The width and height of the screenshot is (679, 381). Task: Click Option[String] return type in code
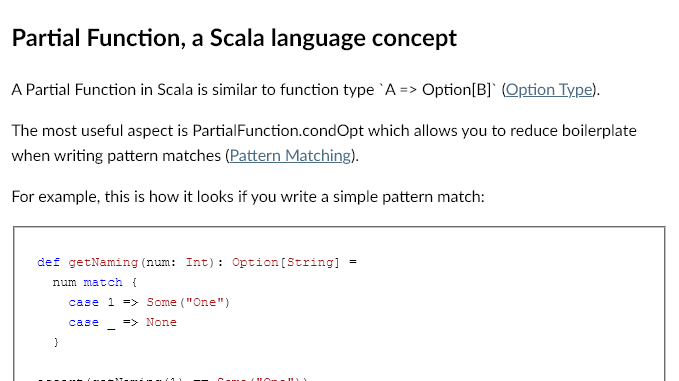pos(286,262)
